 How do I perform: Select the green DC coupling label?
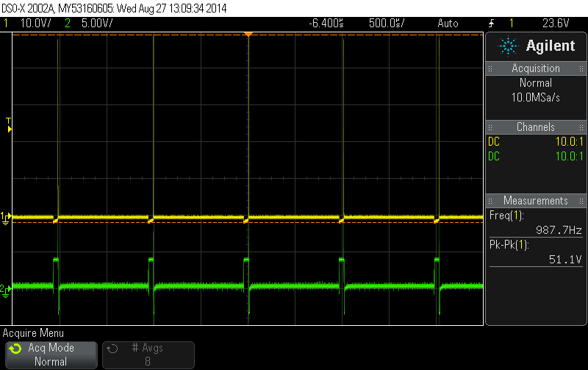(x=494, y=156)
